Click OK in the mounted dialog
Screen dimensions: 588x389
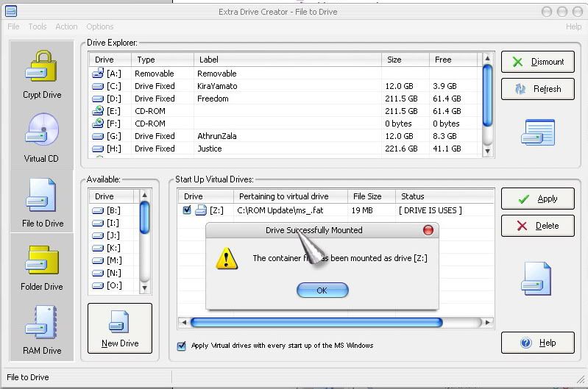point(322,290)
